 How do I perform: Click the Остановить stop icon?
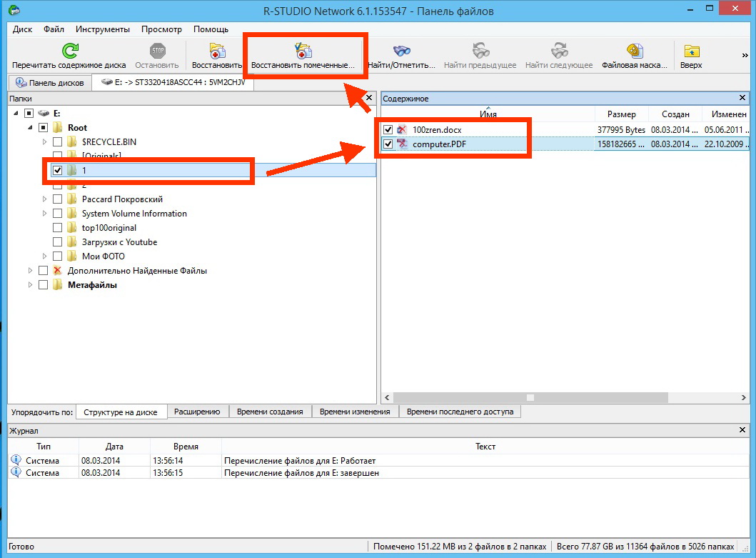point(156,51)
